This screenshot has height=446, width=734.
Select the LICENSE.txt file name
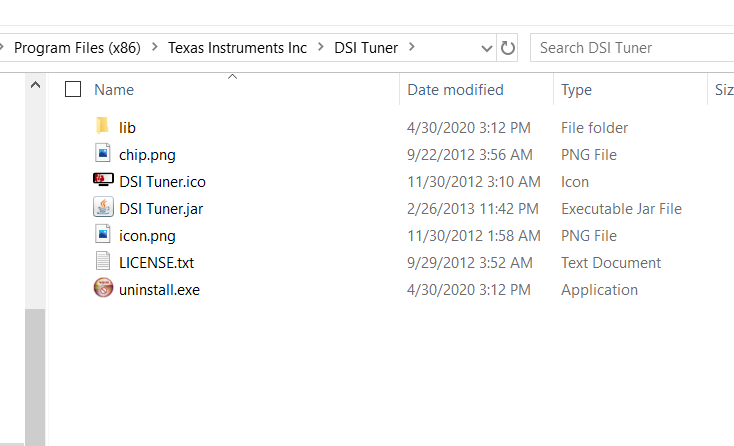[x=156, y=263]
